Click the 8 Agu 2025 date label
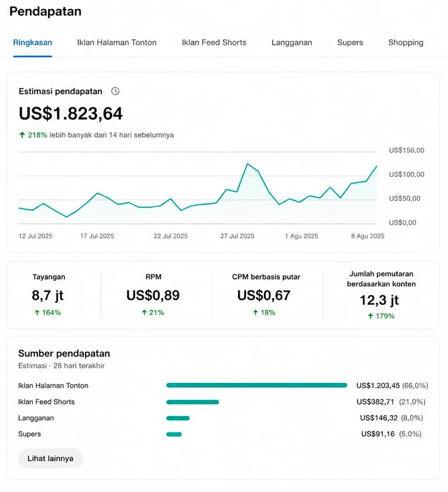 coord(367,236)
